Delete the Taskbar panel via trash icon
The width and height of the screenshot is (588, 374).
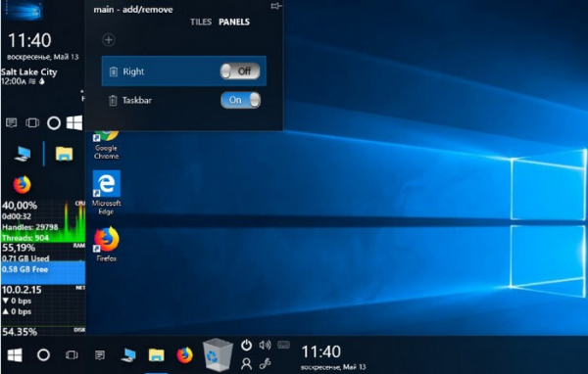[113, 101]
